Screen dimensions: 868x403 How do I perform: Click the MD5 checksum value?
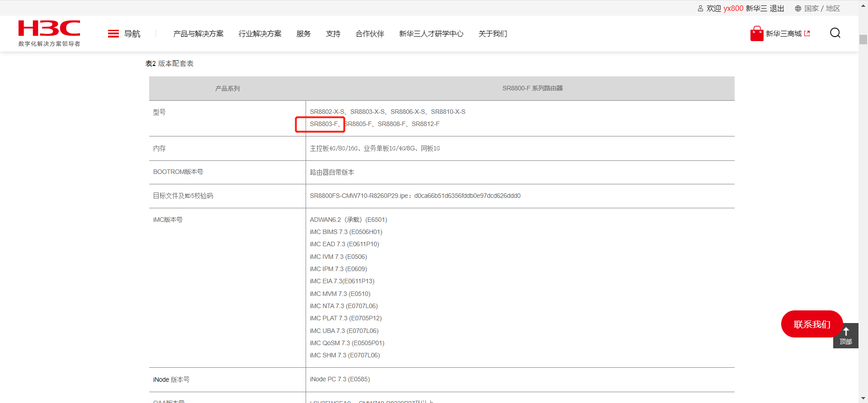coord(467,196)
